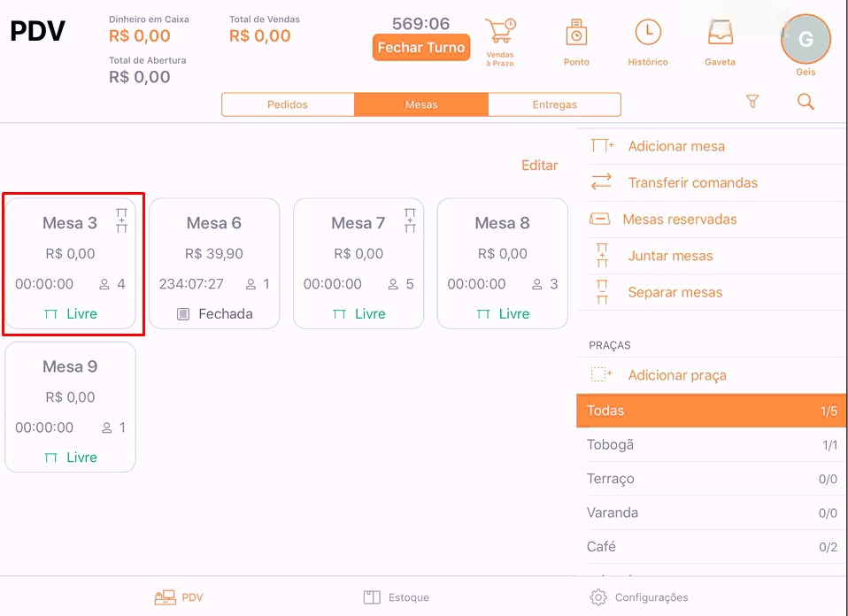Image resolution: width=848 pixels, height=616 pixels.
Task: Switch to the Pedidos tab
Action: coord(288,104)
